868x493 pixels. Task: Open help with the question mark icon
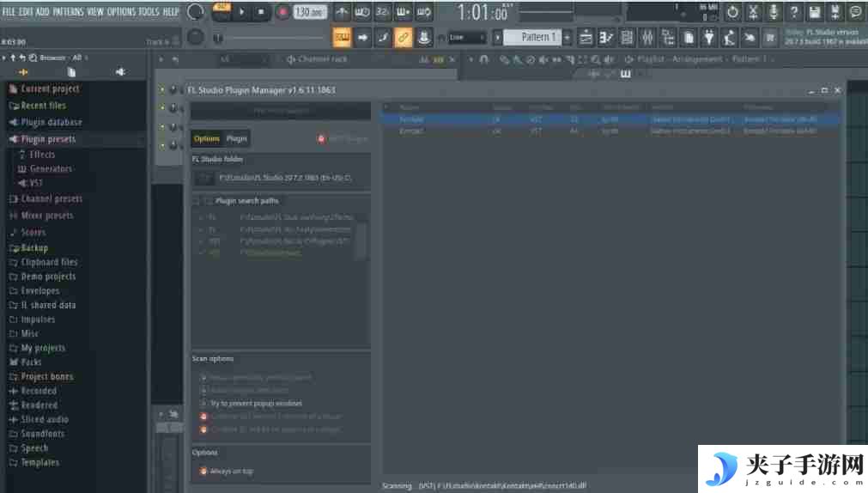(794, 12)
